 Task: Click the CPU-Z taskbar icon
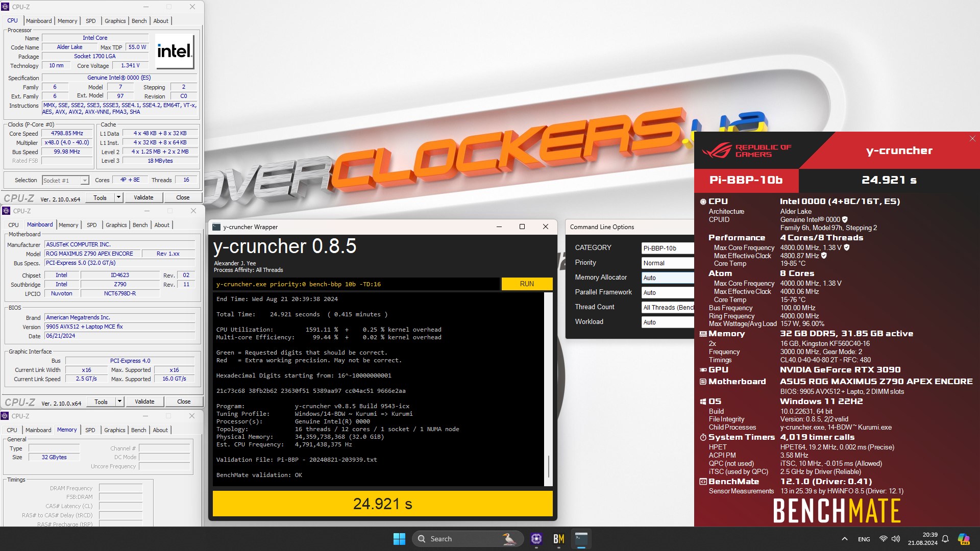pos(536,539)
